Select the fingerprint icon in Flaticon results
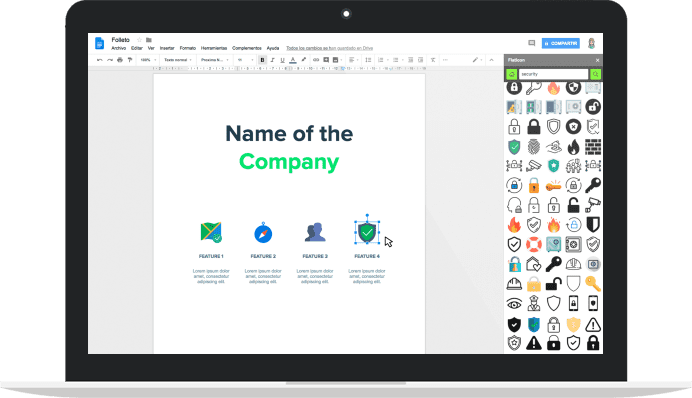The width and height of the screenshot is (692, 398). coord(534,146)
